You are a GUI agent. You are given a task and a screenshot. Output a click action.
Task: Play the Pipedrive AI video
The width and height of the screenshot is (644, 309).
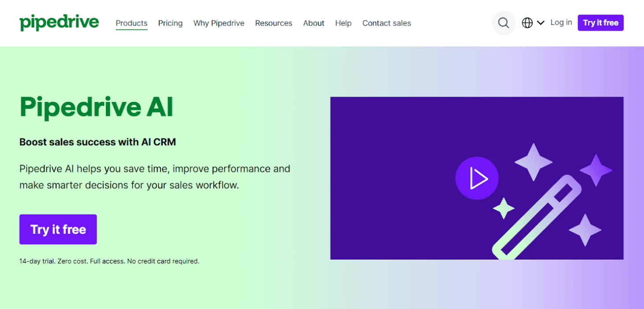click(476, 178)
